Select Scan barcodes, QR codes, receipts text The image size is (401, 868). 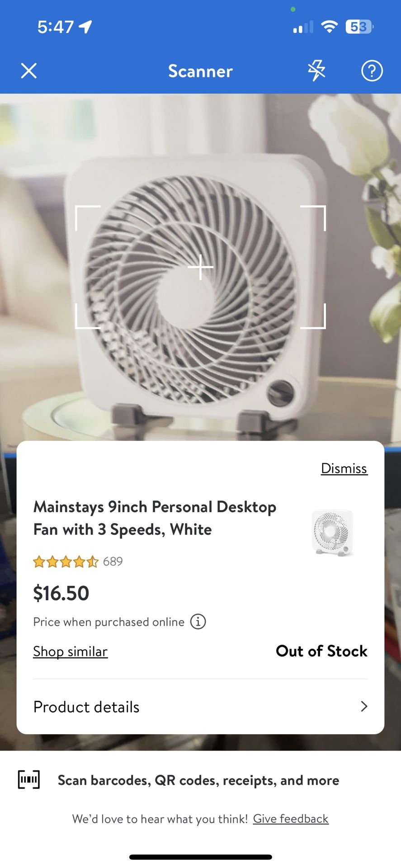pyautogui.click(x=198, y=781)
